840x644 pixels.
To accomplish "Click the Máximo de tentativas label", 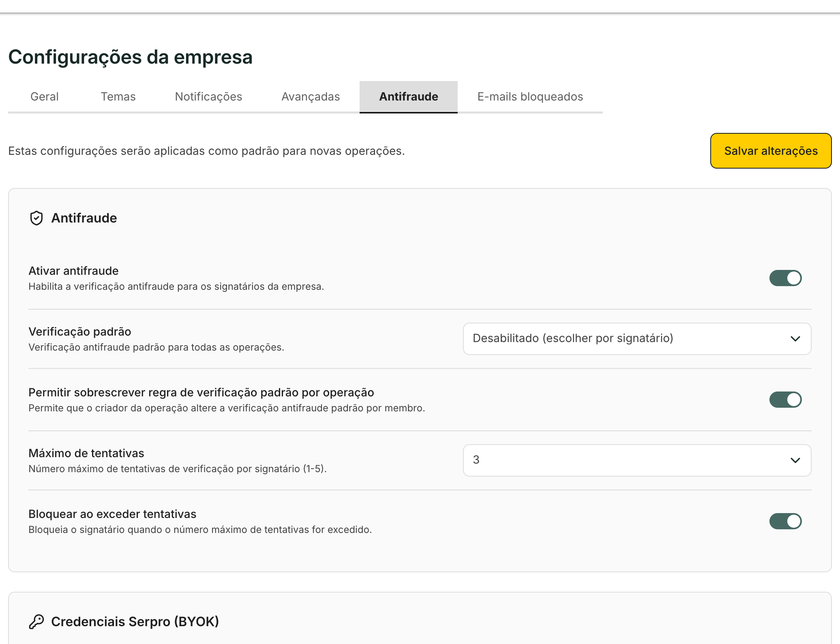I will [86, 453].
